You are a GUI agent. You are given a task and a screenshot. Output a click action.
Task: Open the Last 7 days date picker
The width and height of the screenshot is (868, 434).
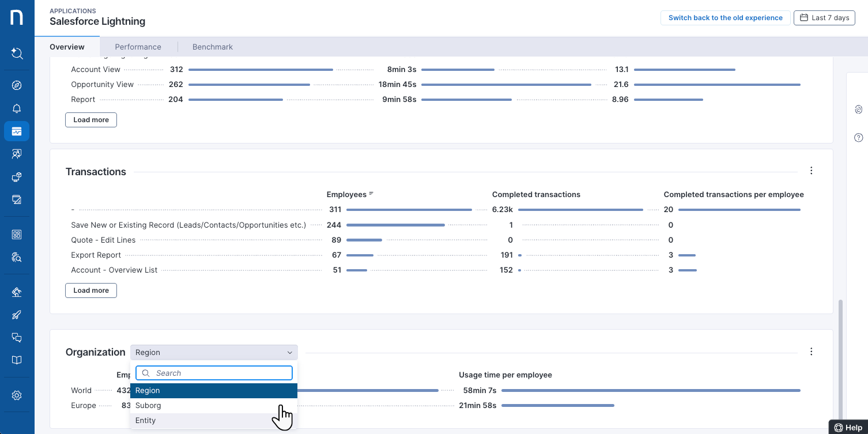(824, 18)
